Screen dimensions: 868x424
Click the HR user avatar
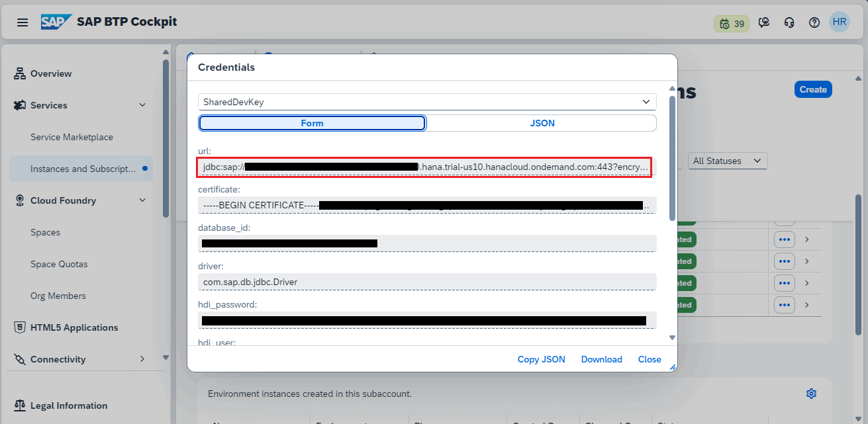click(839, 21)
